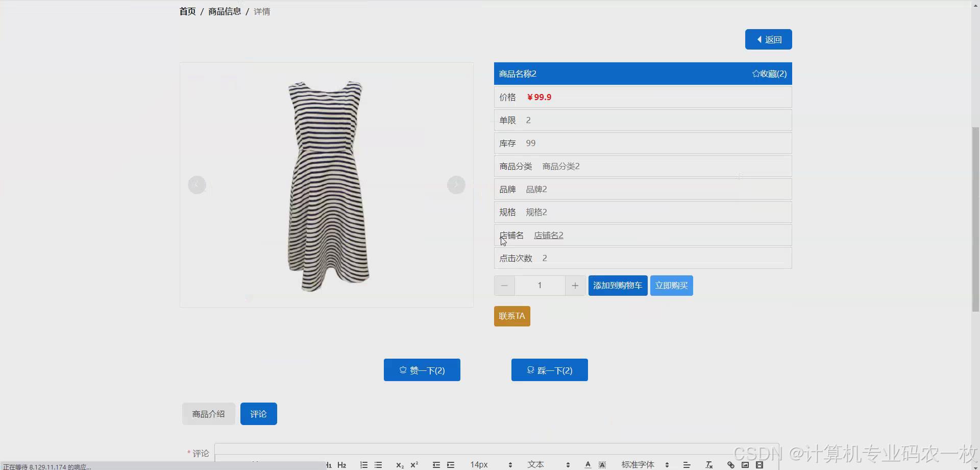Insert an image in the comment
The height and width of the screenshot is (470, 980).
pos(745,465)
